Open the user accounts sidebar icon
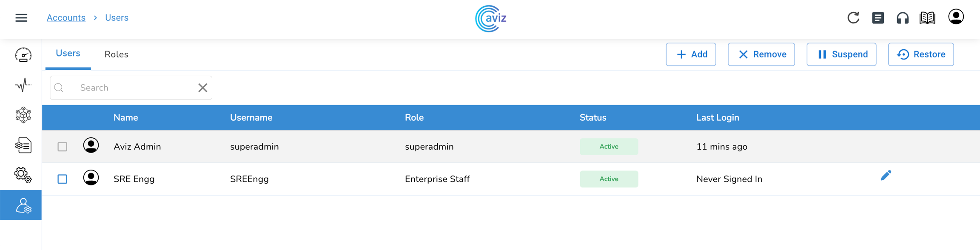Viewport: 980px width, 250px height. [23, 206]
